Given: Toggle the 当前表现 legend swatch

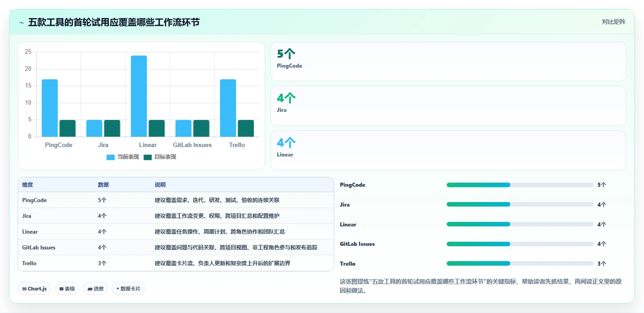Looking at the screenshot, I should 111,157.
